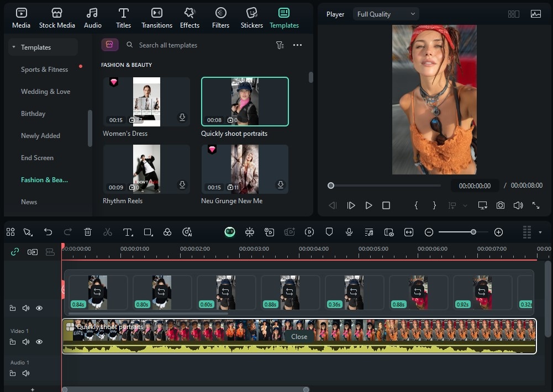Click the Undo arrow in timeline toolbar
The width and height of the screenshot is (553, 392).
coord(48,232)
